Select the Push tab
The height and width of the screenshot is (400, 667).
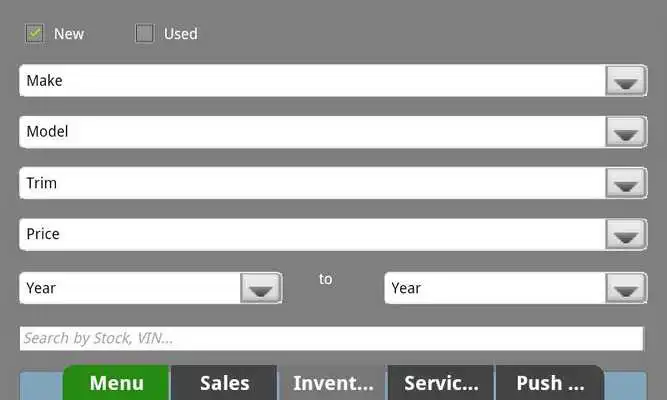pos(550,383)
